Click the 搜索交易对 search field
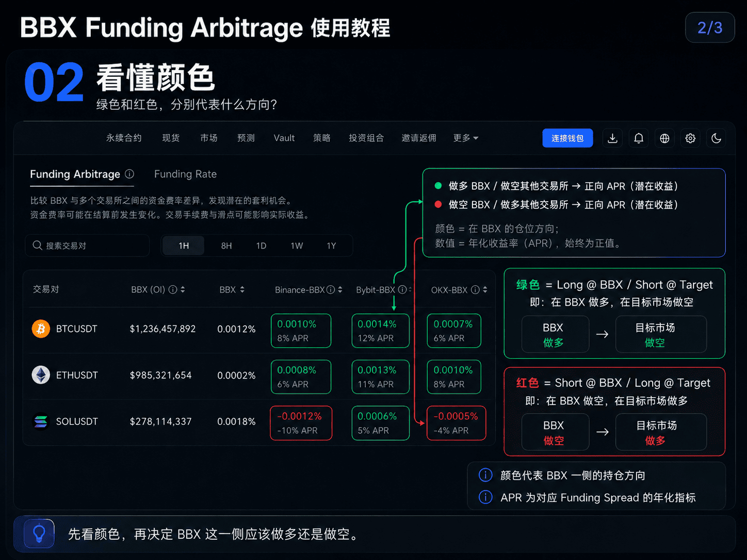This screenshot has height=560, width=747. pos(87,245)
